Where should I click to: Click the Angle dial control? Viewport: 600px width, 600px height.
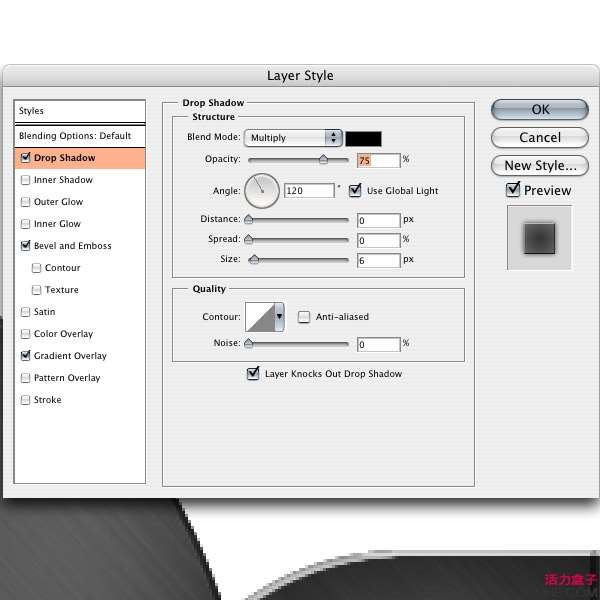click(262, 191)
